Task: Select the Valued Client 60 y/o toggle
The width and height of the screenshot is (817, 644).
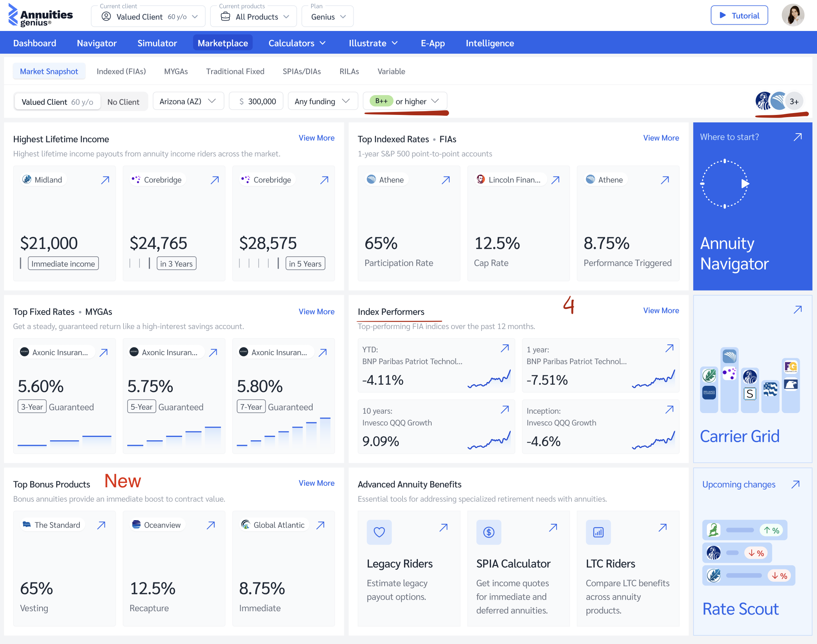Action: tap(57, 102)
